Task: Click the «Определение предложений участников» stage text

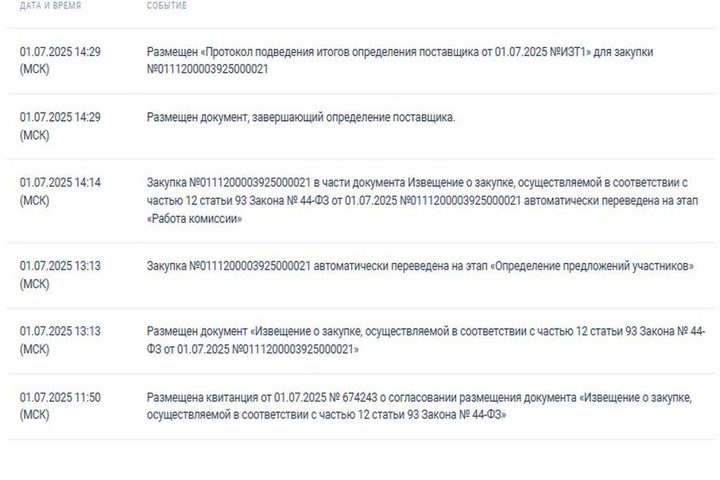Action: click(589, 267)
